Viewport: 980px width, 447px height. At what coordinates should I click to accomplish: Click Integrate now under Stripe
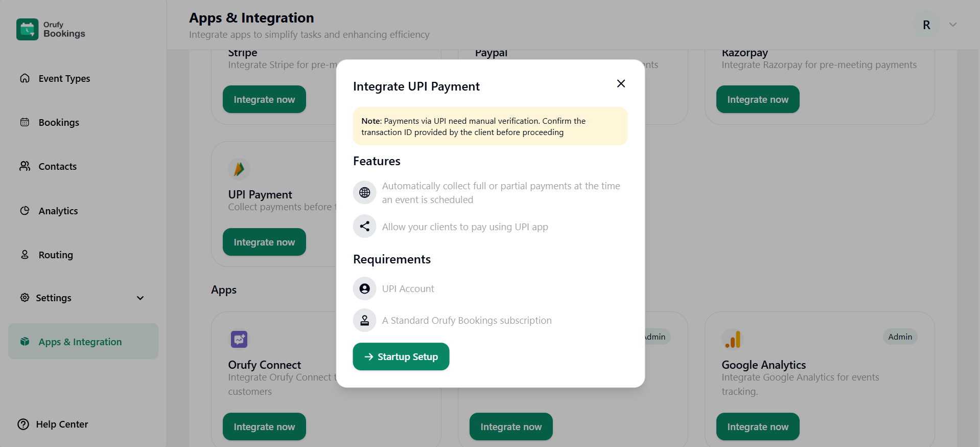pyautogui.click(x=264, y=99)
